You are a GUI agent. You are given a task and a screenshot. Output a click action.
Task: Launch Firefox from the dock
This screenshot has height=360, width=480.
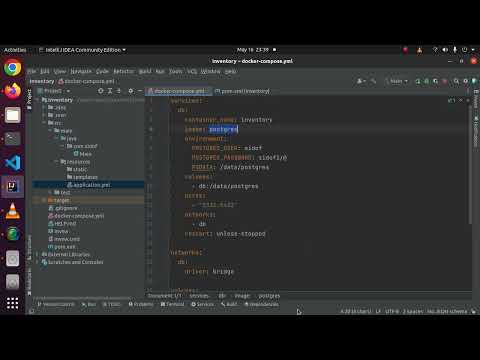point(12,91)
